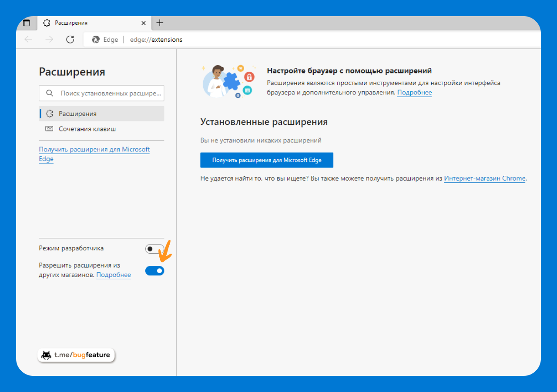Open the Интернет-магазин Chrome link
The height and width of the screenshot is (392, 557).
click(x=485, y=178)
